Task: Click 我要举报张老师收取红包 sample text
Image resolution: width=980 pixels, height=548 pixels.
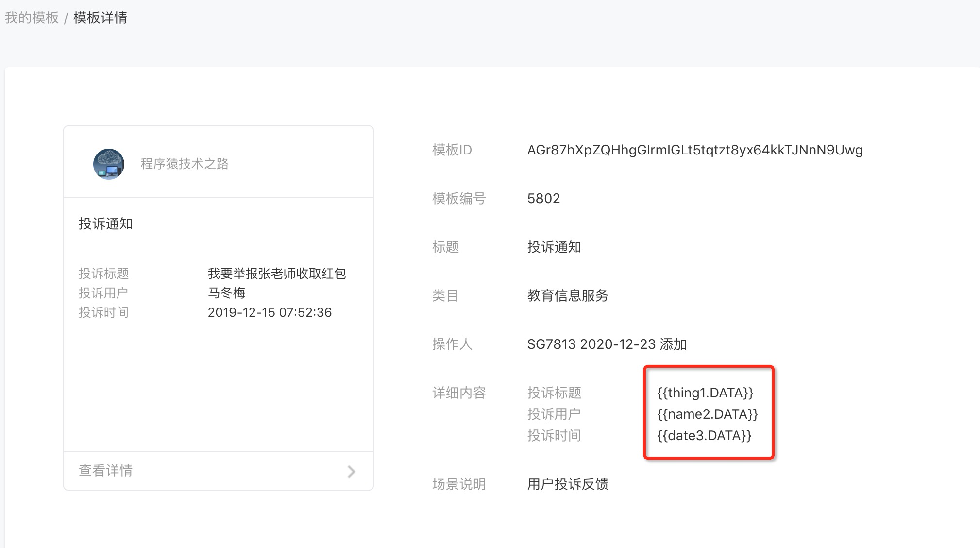Action: (x=277, y=274)
